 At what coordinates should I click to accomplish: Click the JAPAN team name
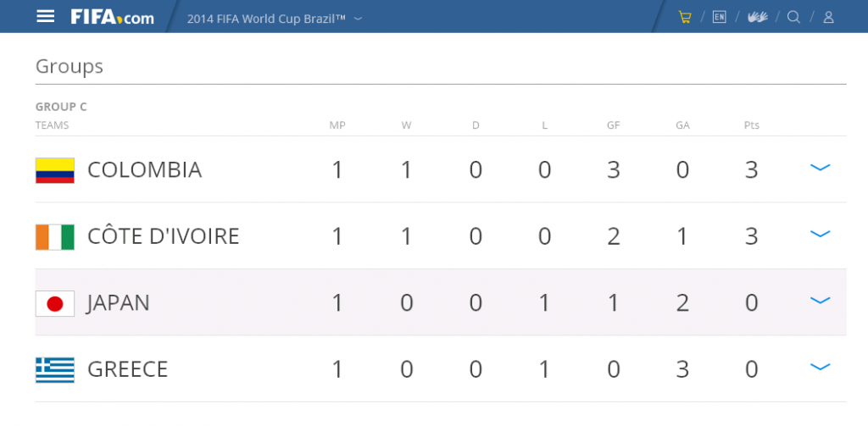coord(118,303)
